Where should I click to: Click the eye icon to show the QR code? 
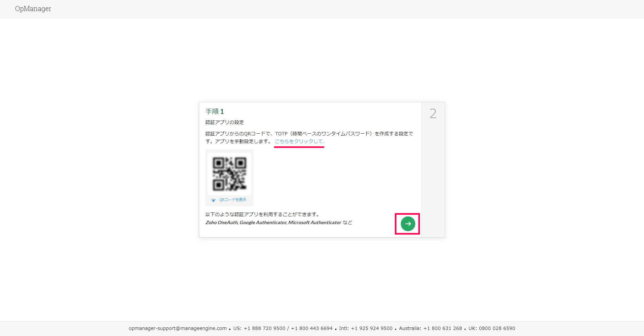click(213, 200)
